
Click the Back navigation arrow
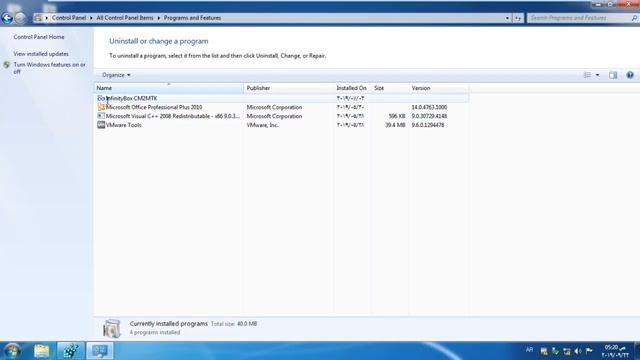pyautogui.click(x=7, y=18)
